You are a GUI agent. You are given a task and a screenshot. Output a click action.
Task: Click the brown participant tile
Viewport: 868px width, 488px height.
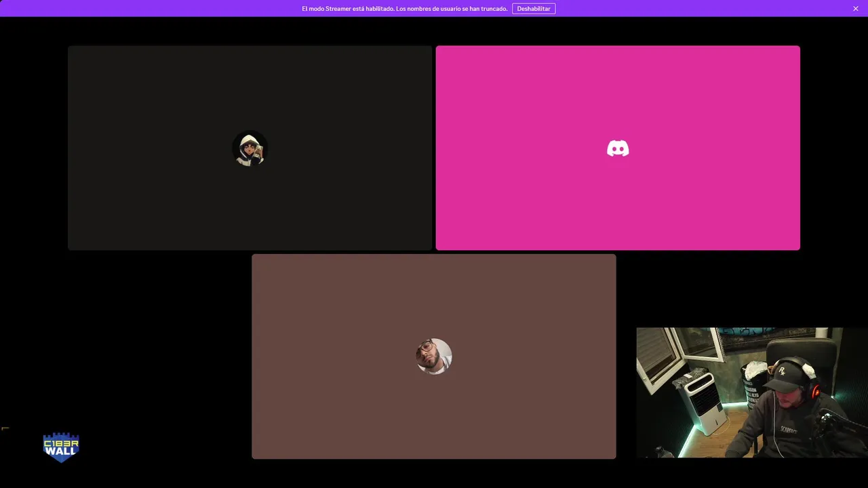tap(434, 357)
